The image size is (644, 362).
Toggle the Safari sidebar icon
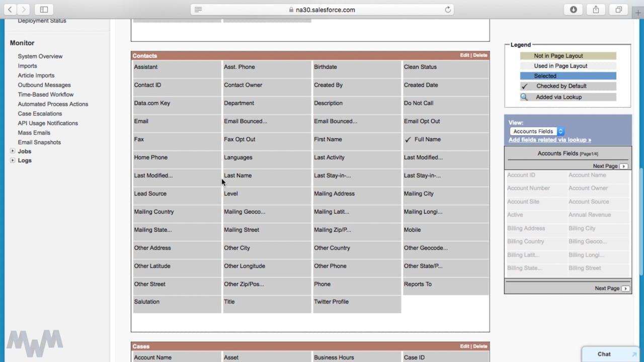(x=44, y=10)
